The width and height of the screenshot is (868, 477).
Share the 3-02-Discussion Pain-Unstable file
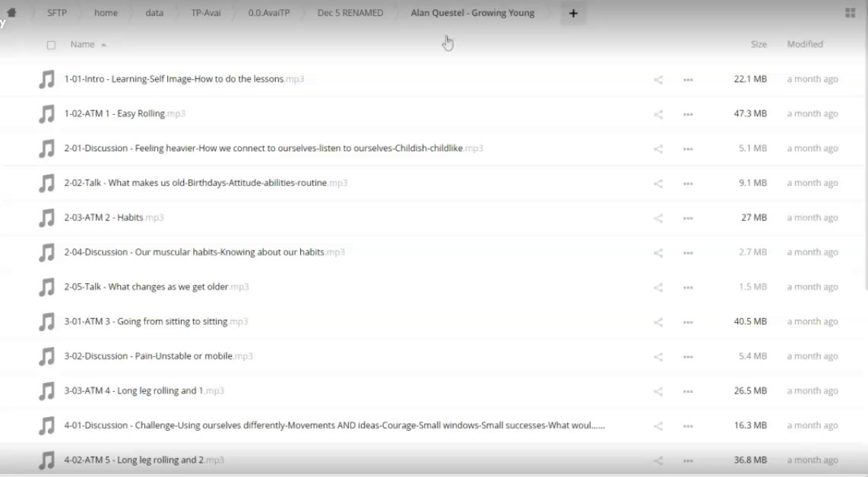point(657,357)
